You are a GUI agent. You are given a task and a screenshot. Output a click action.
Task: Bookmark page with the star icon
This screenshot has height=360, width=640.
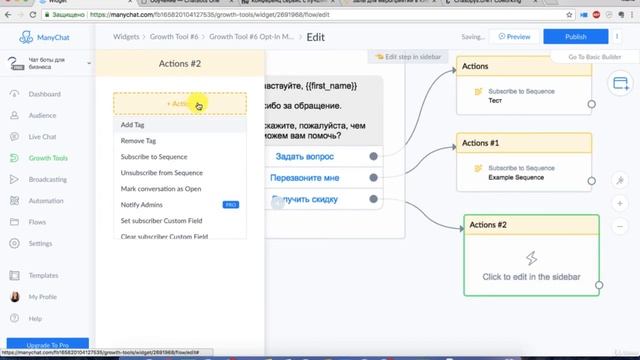pos(569,15)
